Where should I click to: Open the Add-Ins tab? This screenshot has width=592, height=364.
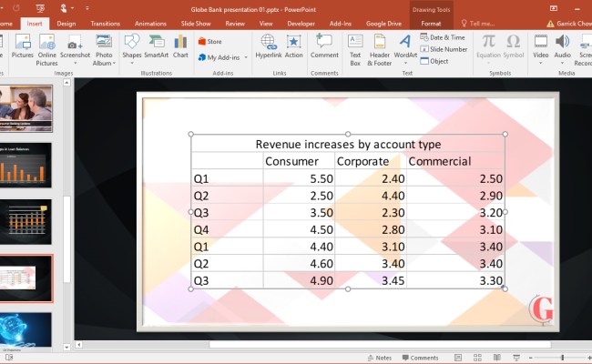tap(341, 24)
